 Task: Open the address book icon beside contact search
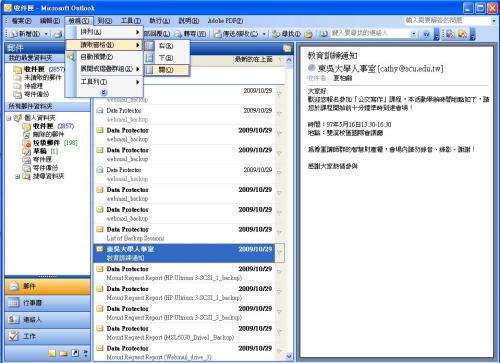(x=323, y=34)
